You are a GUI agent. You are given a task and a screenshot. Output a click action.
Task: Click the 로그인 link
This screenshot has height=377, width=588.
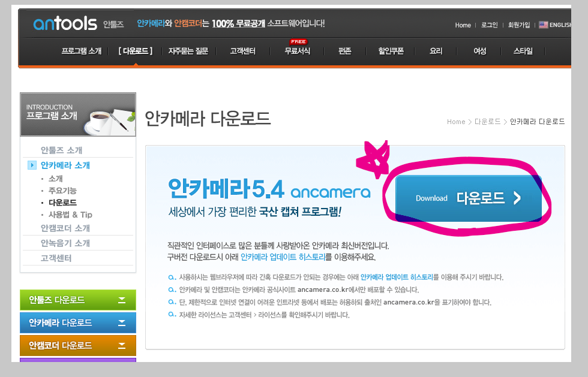490,25
